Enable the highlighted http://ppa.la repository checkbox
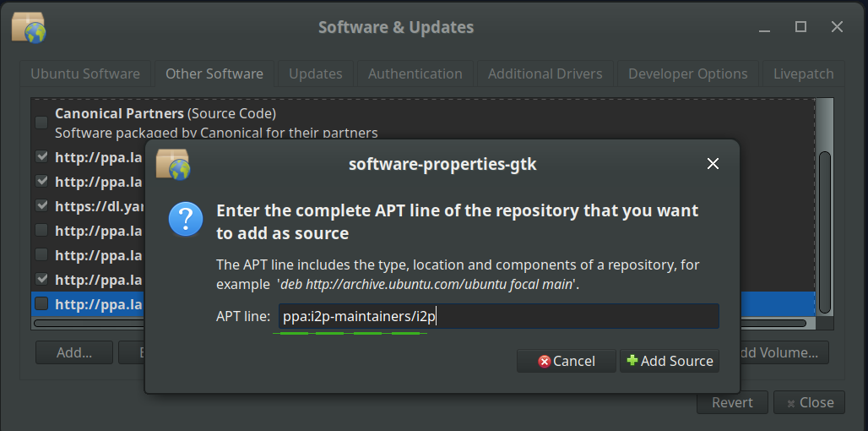The image size is (868, 431). (41, 304)
